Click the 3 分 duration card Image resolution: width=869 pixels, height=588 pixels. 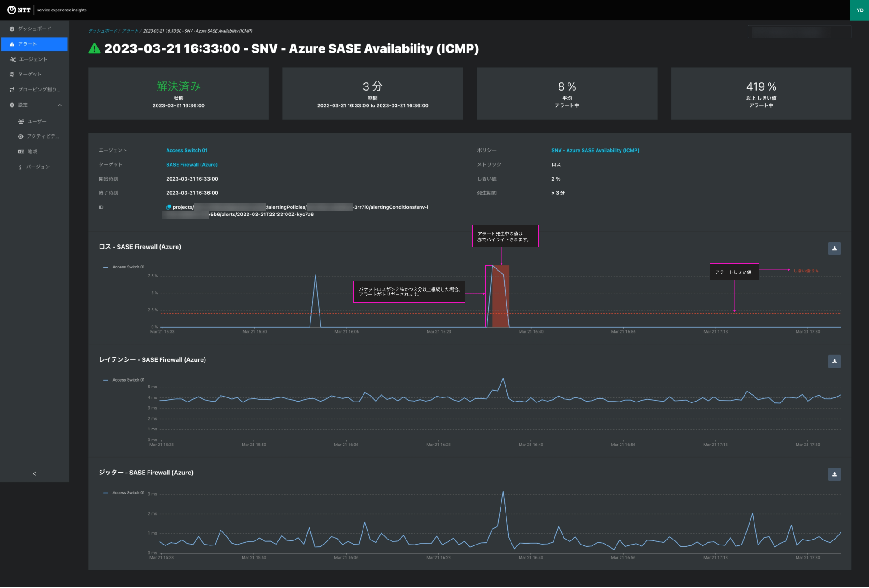(372, 94)
